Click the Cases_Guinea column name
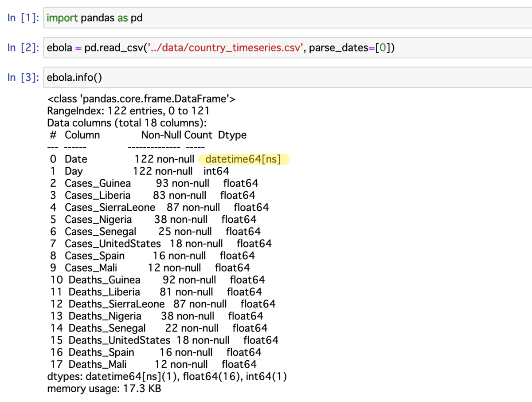Screen dimensions: 532x402 pos(98,183)
